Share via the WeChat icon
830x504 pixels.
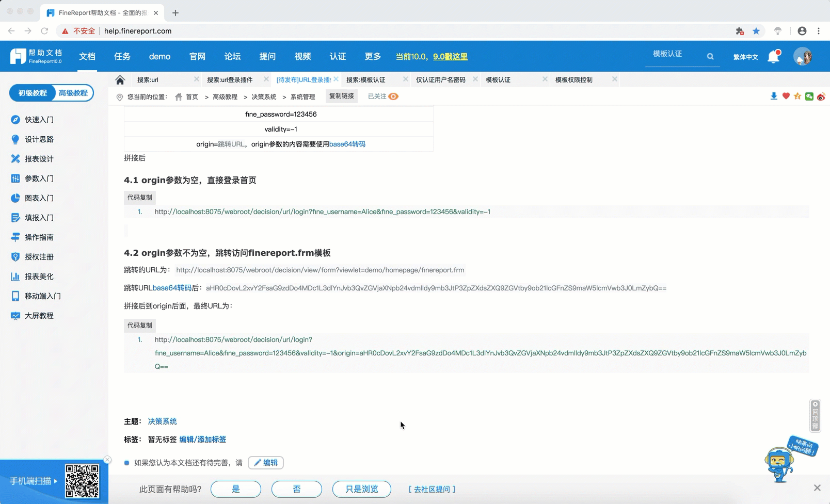click(x=809, y=96)
